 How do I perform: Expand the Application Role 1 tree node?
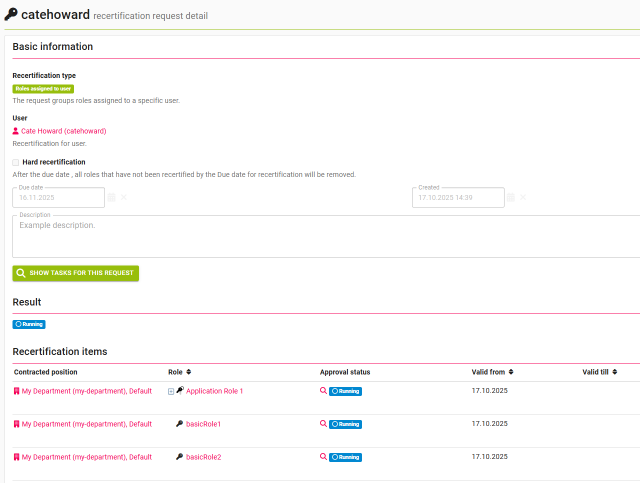coord(171,391)
